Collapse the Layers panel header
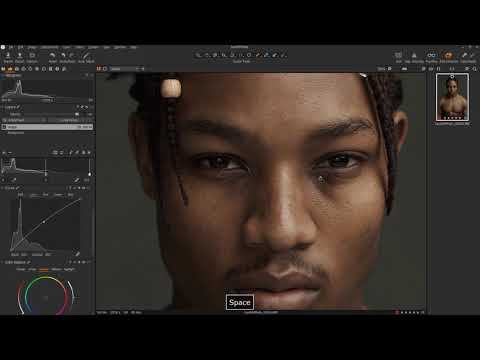Viewport: 480px width, 360px height. coord(11,107)
